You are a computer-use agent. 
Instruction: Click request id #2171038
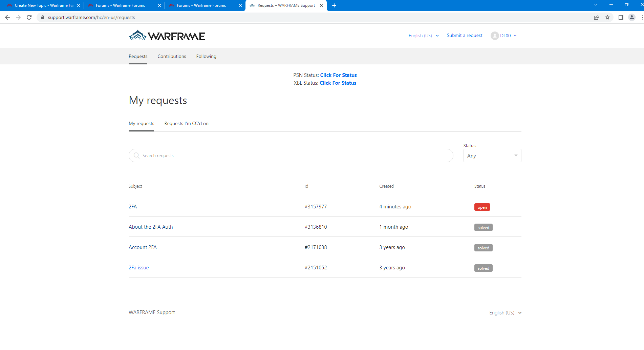pos(316,247)
